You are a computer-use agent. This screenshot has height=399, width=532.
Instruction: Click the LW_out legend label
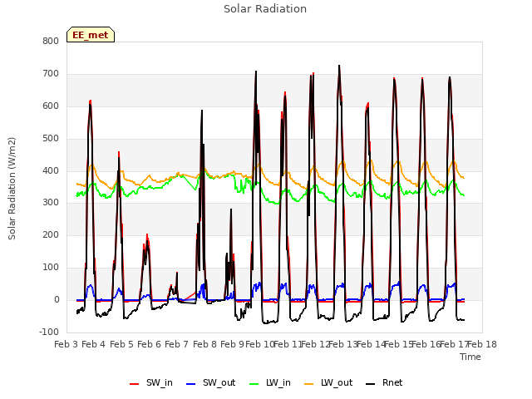[337, 382]
